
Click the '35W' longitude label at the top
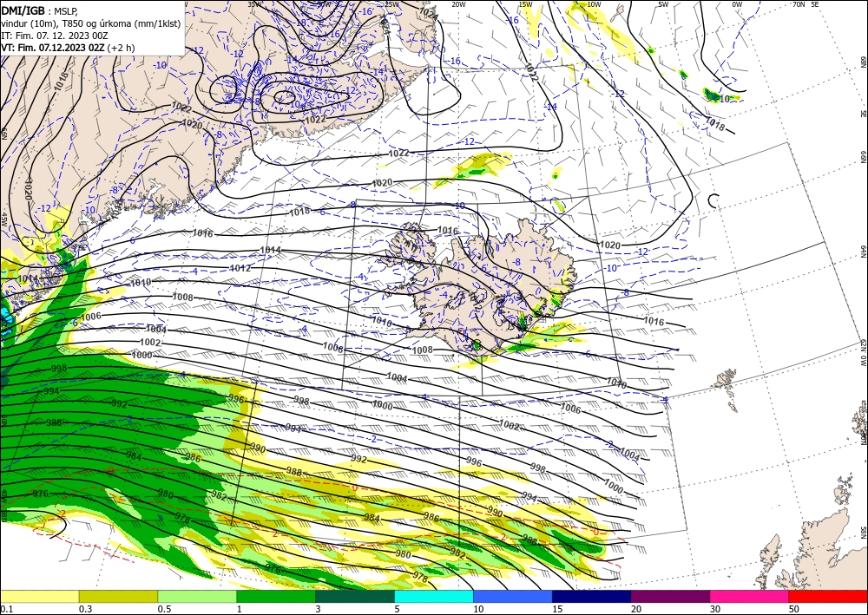254,4
